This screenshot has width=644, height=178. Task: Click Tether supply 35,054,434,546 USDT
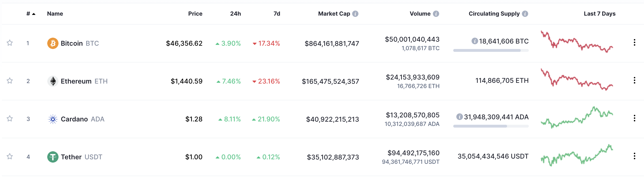(x=493, y=156)
